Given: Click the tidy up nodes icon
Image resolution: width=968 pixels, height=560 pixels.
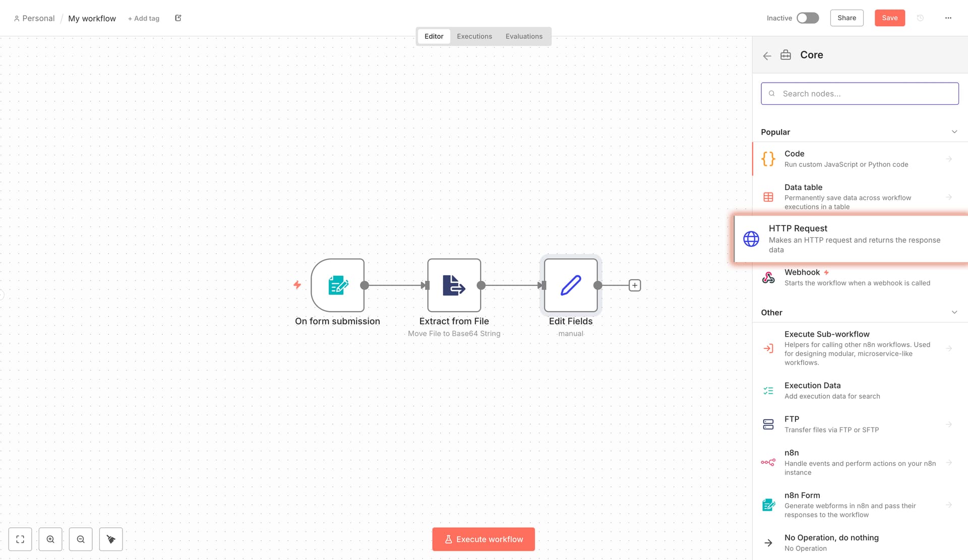Looking at the screenshot, I should (111, 539).
